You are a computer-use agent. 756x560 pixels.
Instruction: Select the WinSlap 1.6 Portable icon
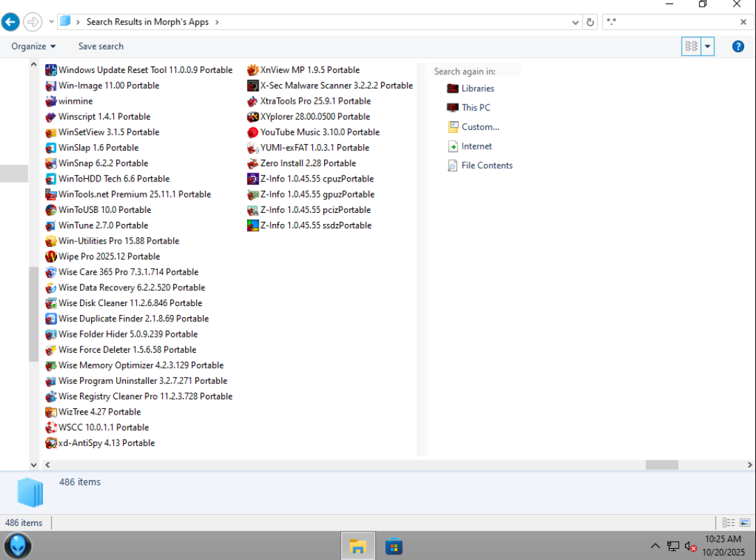click(x=51, y=147)
